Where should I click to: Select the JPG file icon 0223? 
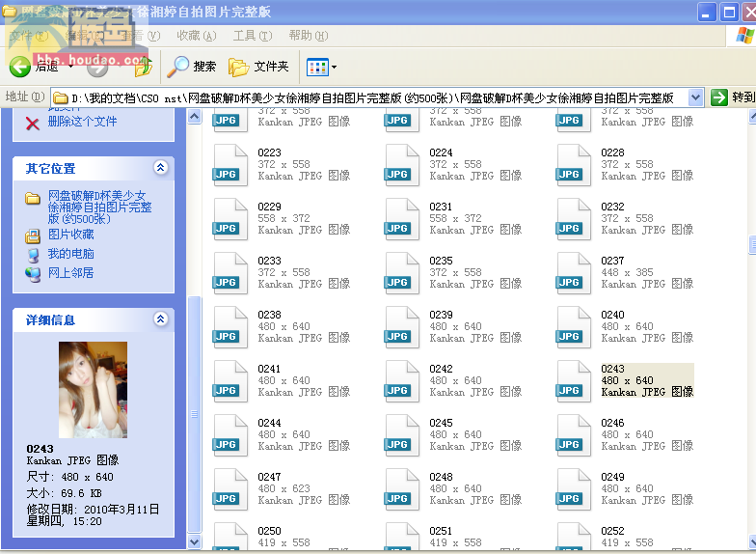pos(230,165)
